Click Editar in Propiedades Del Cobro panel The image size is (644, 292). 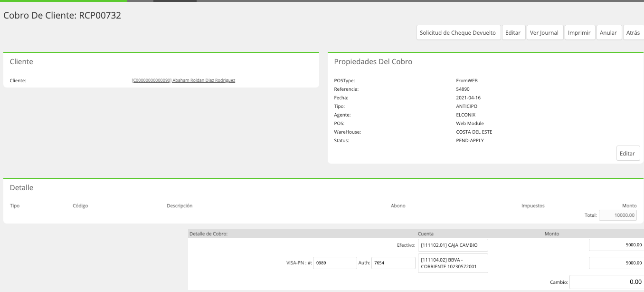pyautogui.click(x=627, y=154)
